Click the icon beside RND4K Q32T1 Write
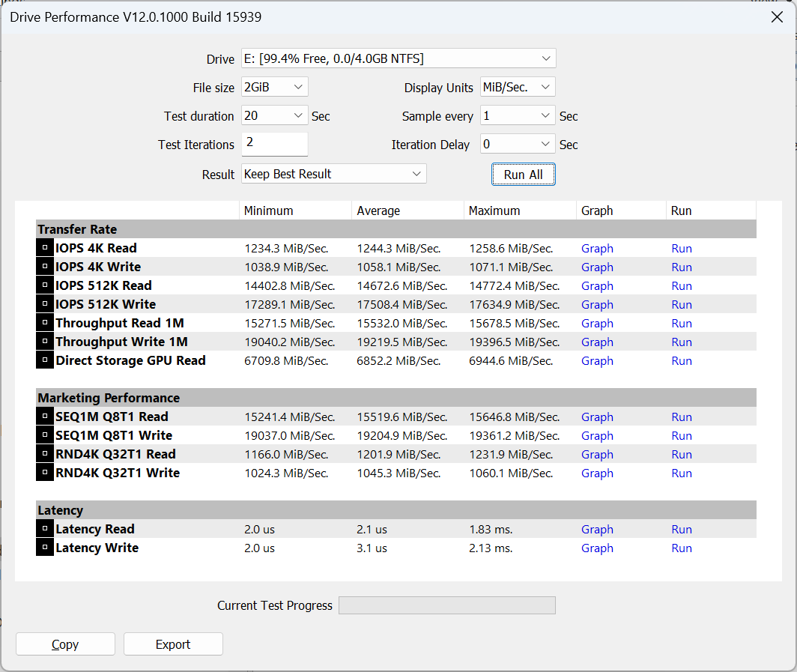 coord(45,472)
